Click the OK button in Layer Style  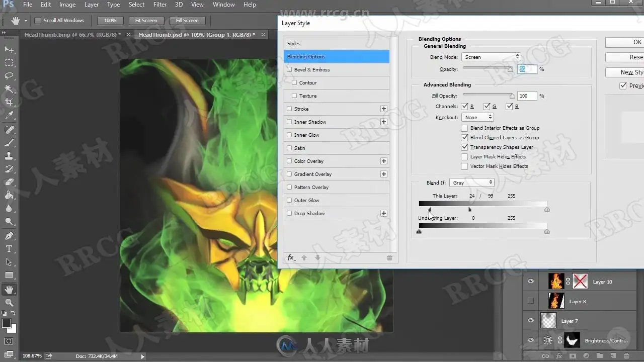click(624, 42)
